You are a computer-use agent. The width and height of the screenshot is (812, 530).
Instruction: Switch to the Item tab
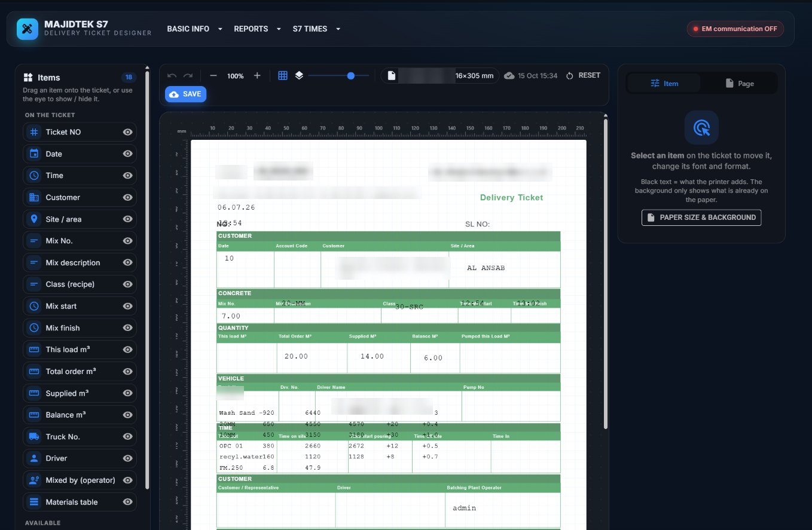tap(664, 84)
